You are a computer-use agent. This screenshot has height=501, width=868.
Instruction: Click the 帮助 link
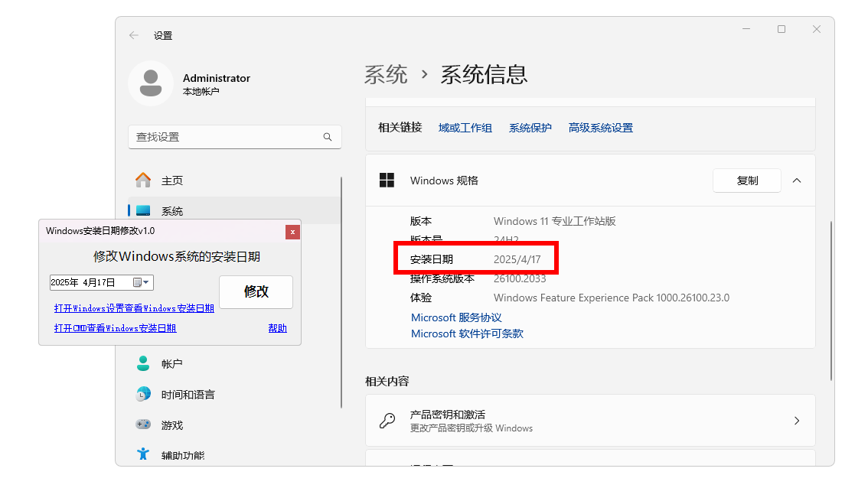[x=277, y=328]
